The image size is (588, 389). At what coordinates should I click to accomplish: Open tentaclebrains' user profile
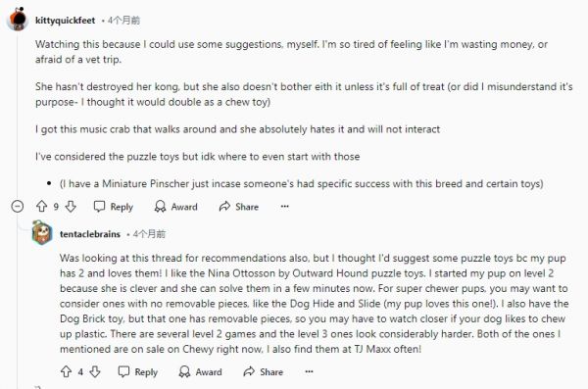90,234
